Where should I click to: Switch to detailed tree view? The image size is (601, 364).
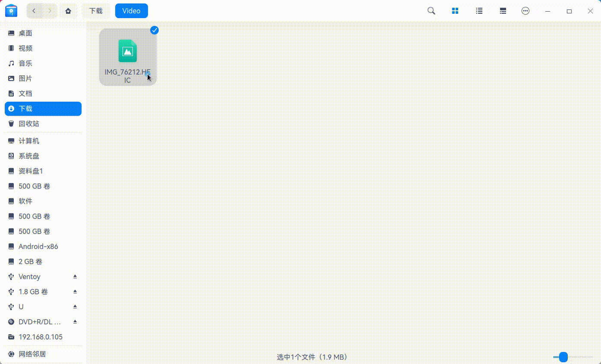503,11
